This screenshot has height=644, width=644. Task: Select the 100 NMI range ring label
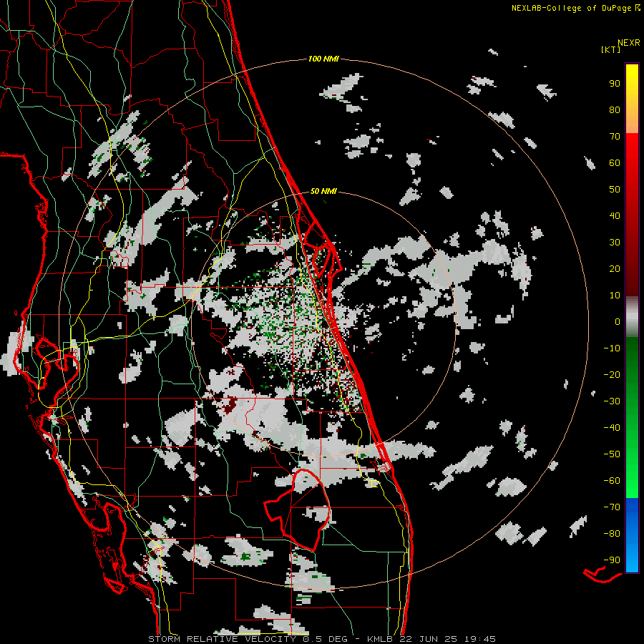(323, 59)
